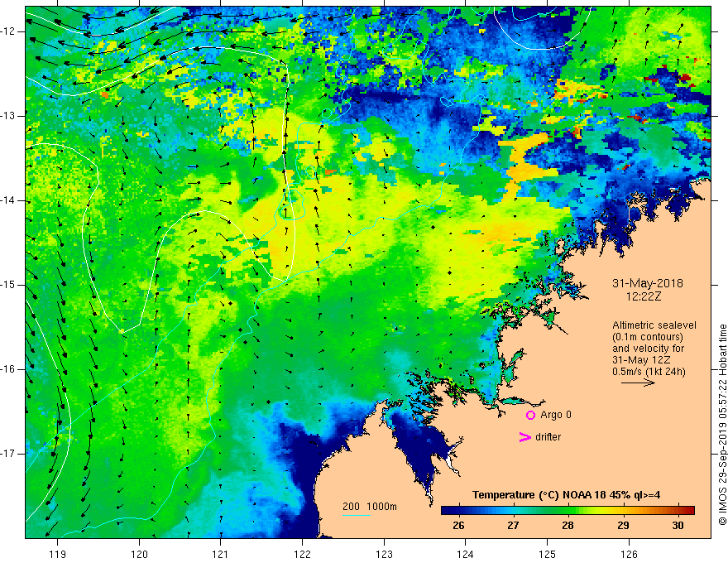
Task: Click the longitude axis label 125
Action: point(548,554)
